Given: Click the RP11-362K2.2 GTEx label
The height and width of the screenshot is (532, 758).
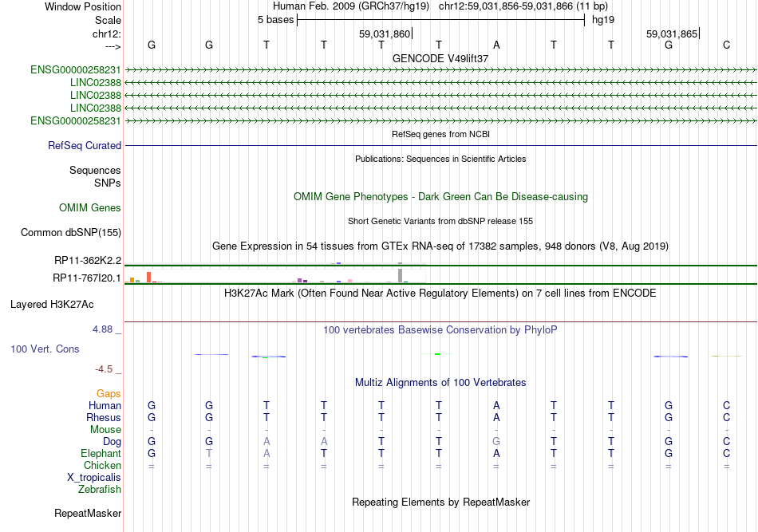Looking at the screenshot, I should (x=88, y=261).
